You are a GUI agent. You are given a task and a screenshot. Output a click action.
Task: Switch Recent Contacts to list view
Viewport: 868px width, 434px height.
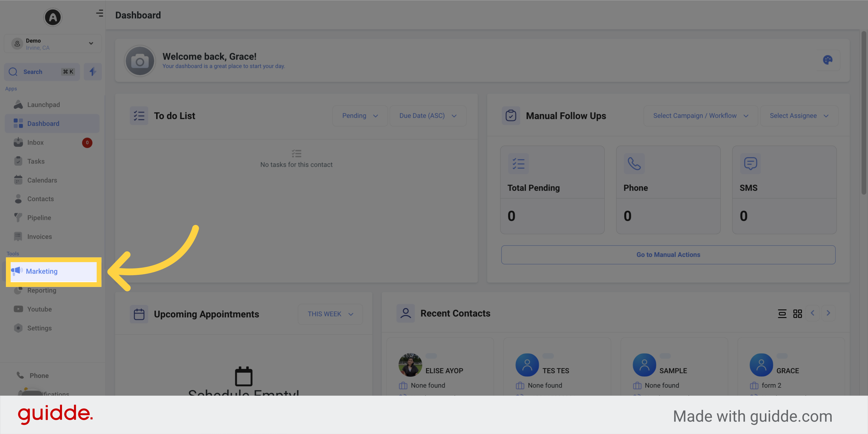(x=782, y=313)
